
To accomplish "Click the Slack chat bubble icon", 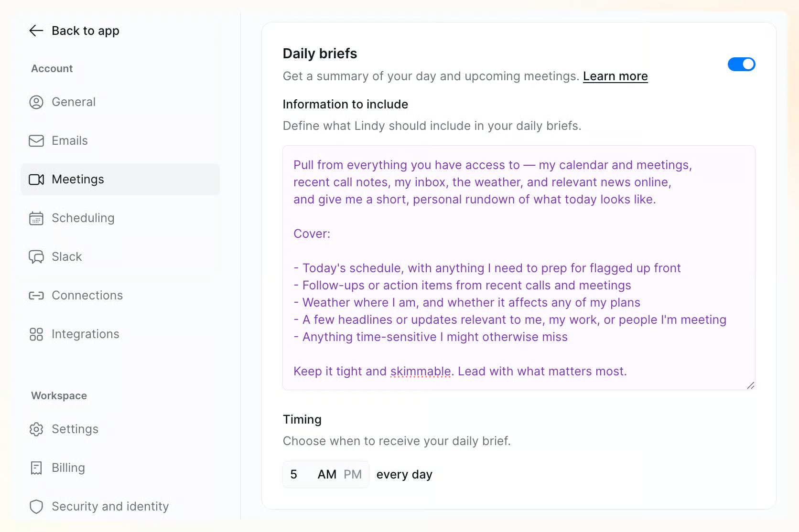I will 36,257.
